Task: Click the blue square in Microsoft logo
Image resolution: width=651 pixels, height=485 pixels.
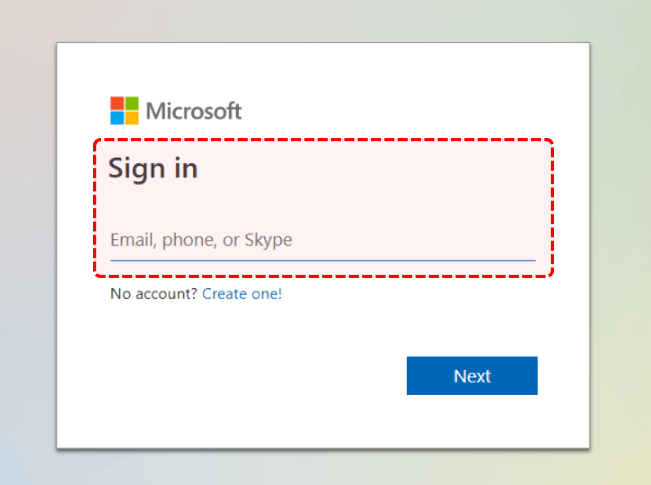Action: [117, 118]
